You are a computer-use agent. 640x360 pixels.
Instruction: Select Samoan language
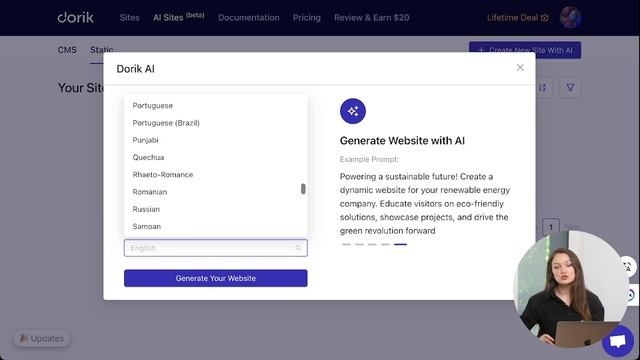pos(216,226)
